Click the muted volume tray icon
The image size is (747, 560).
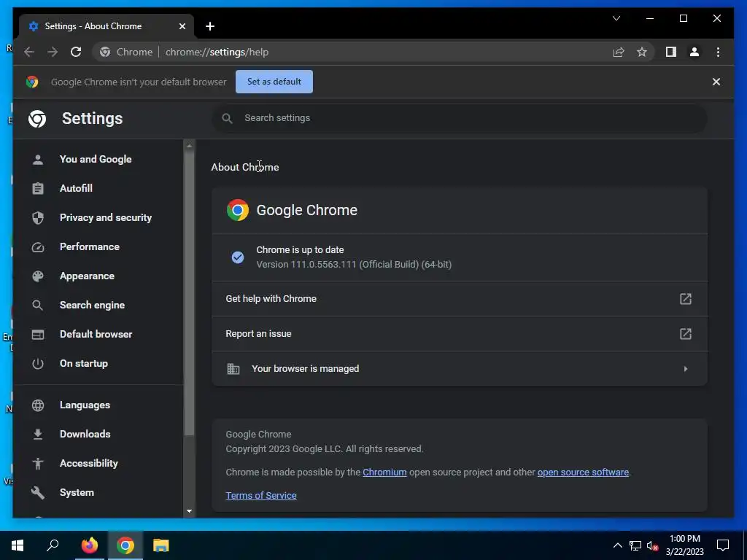[652, 545]
